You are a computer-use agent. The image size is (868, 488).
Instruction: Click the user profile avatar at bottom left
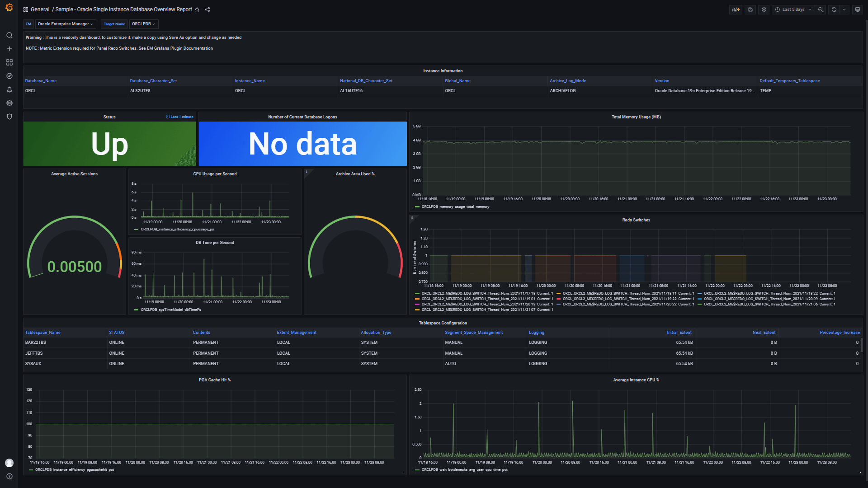[9, 463]
